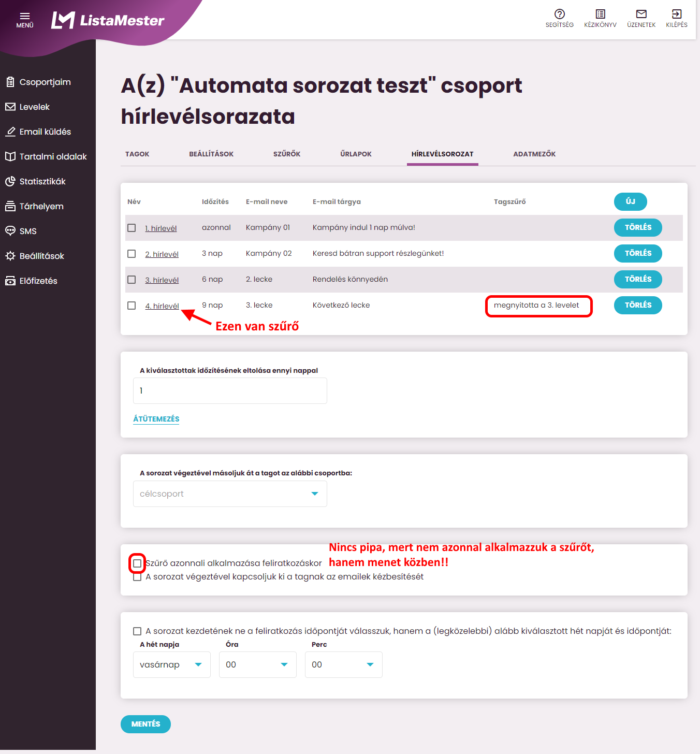
Task: Expand the célcsoport dropdown
Action: coord(230,494)
